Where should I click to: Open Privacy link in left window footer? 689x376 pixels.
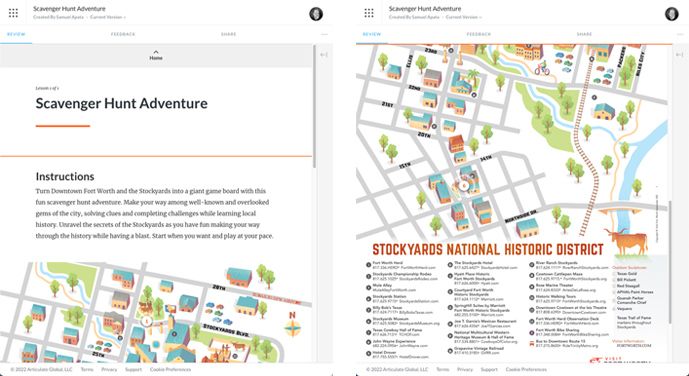[109, 369]
